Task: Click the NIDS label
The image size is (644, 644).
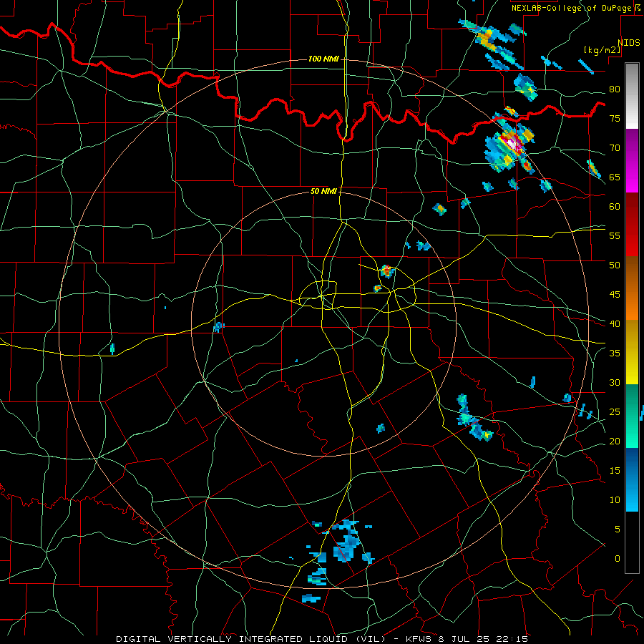Action: [628, 43]
